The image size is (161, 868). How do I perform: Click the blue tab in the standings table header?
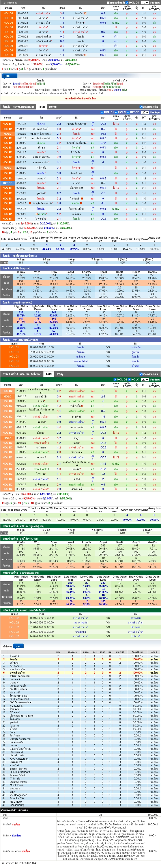click(18, 647)
